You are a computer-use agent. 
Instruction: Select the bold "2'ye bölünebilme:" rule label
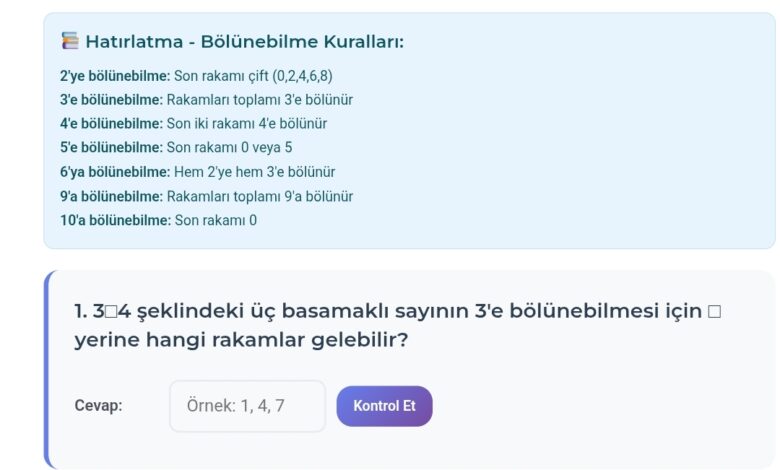(115, 76)
